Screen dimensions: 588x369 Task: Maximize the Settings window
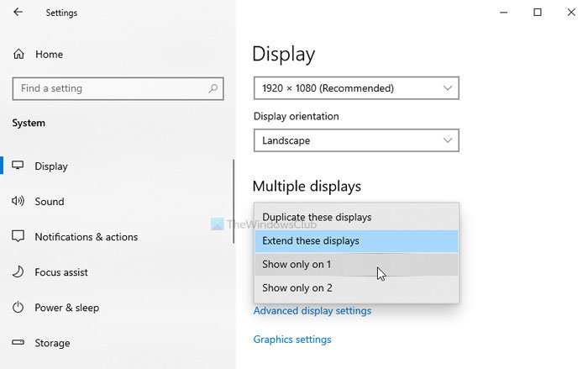point(538,13)
